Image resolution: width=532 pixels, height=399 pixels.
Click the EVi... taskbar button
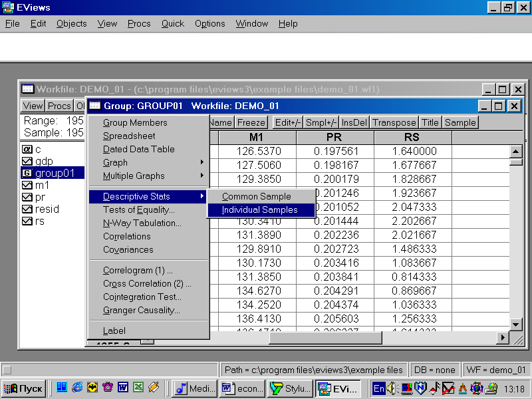pos(338,388)
